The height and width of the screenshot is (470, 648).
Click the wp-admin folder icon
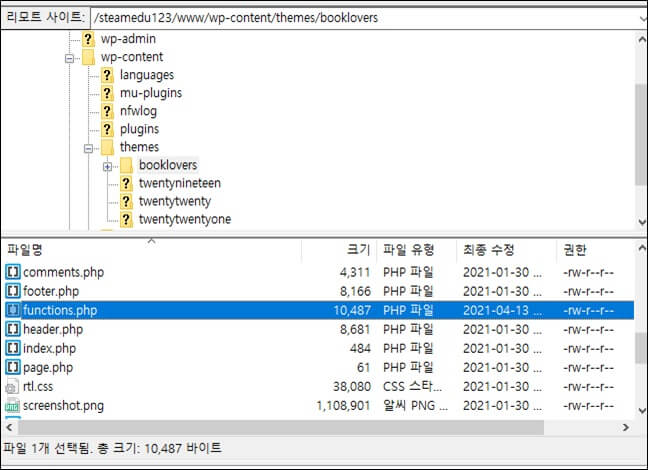88,39
